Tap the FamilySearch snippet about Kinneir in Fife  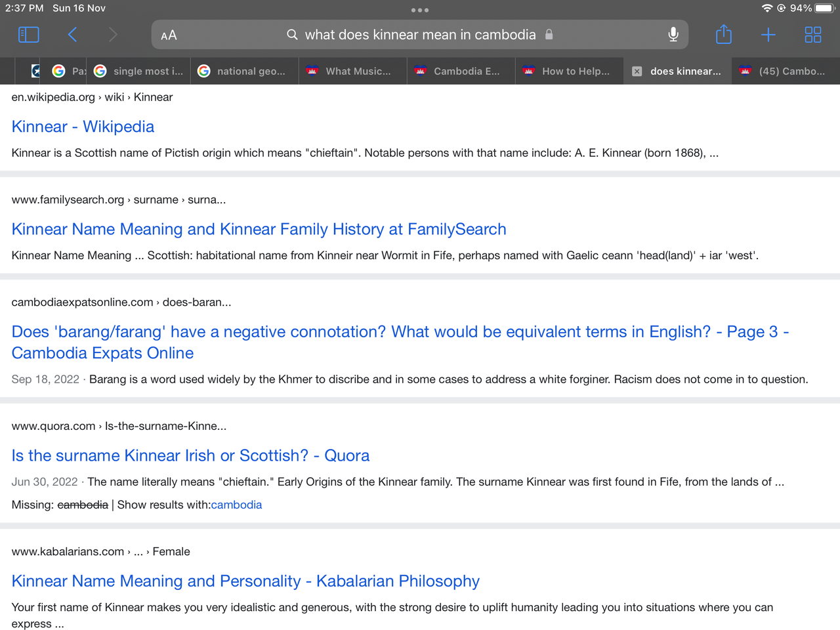pos(385,255)
